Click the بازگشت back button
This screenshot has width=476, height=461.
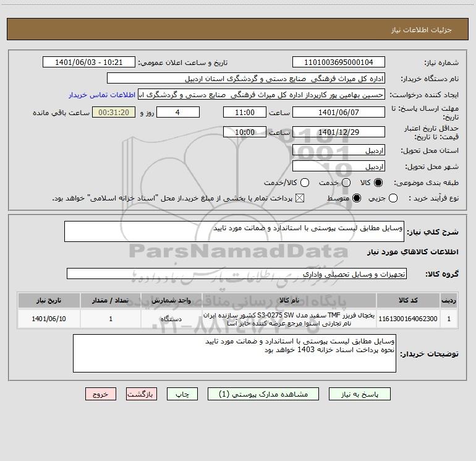[142, 394]
